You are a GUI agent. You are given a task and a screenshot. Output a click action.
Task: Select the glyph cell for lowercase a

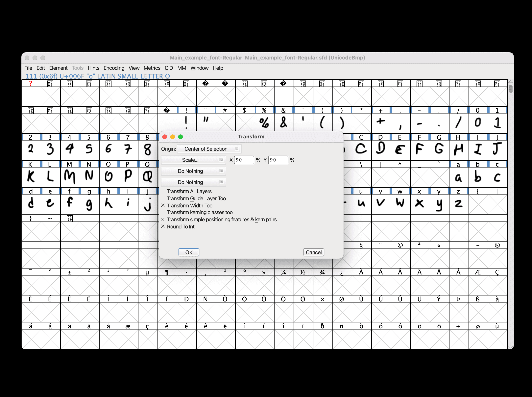click(459, 177)
